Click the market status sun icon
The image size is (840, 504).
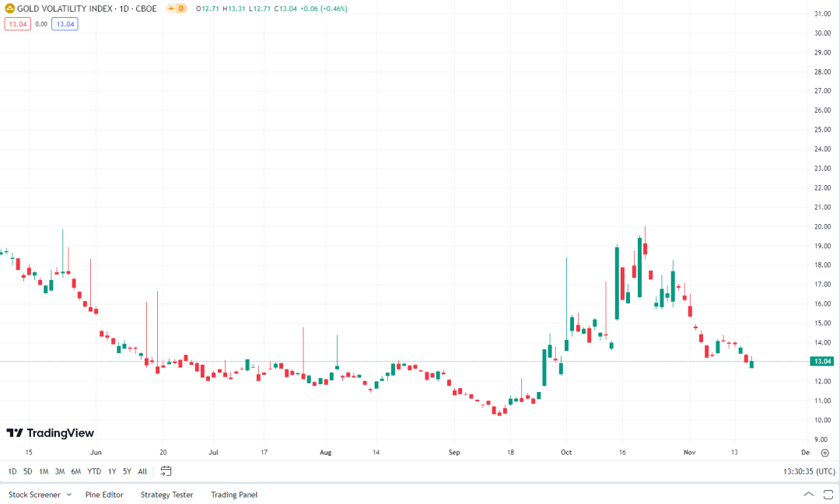tap(171, 9)
